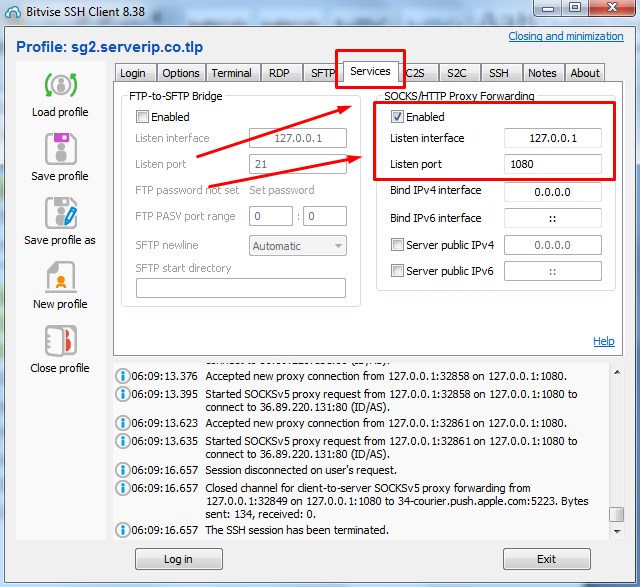Click the proxy Listen interface field with 127.0.0.1

(553, 138)
